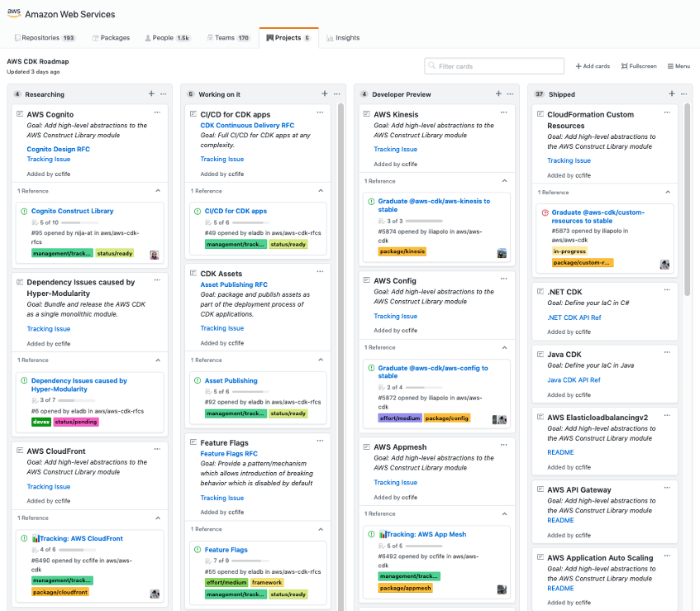The image size is (700, 611).
Task: Collapse reference under AWS Kinesis card
Action: (504, 181)
